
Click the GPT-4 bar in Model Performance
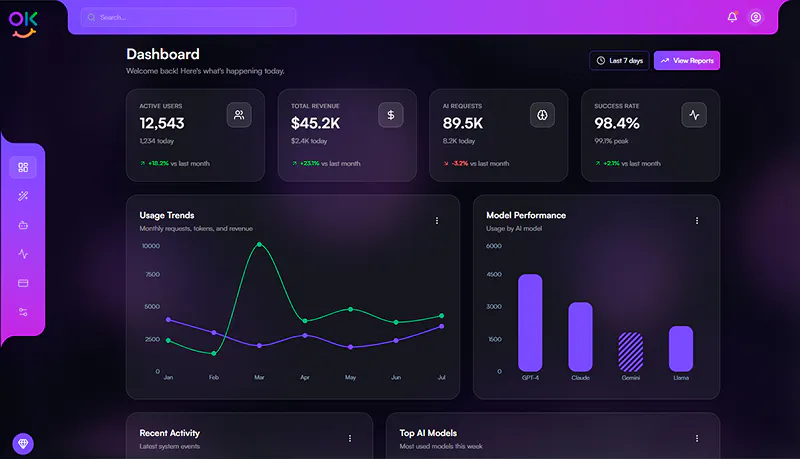point(530,323)
